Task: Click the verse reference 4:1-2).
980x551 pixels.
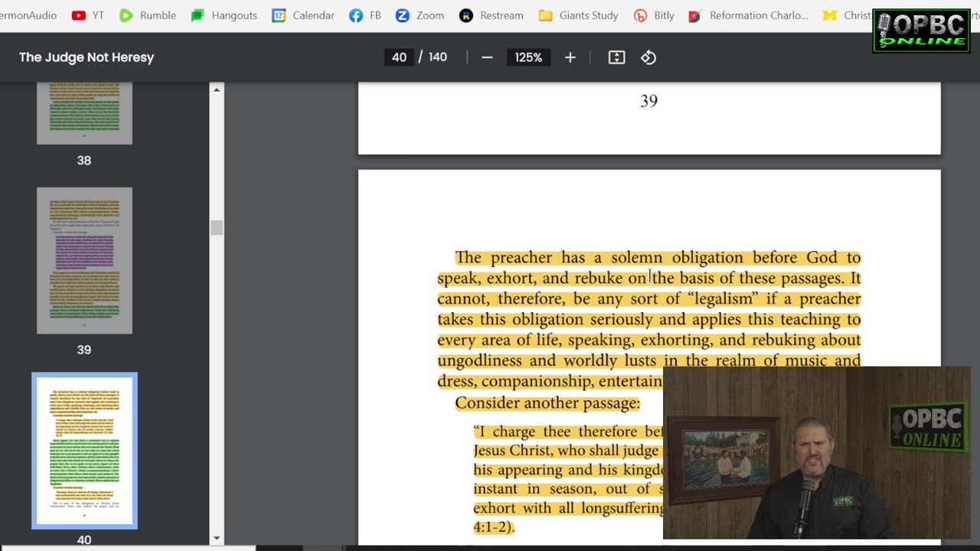Action: click(x=494, y=527)
